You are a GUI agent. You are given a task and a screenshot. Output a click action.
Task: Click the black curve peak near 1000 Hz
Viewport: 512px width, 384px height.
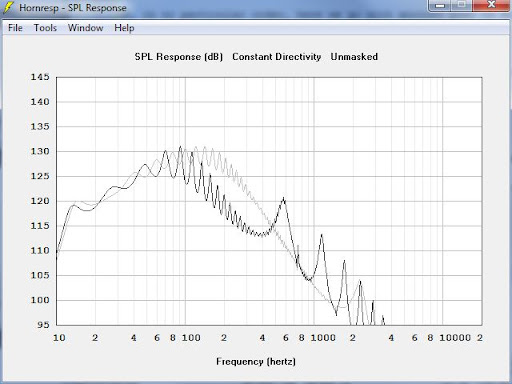322,235
